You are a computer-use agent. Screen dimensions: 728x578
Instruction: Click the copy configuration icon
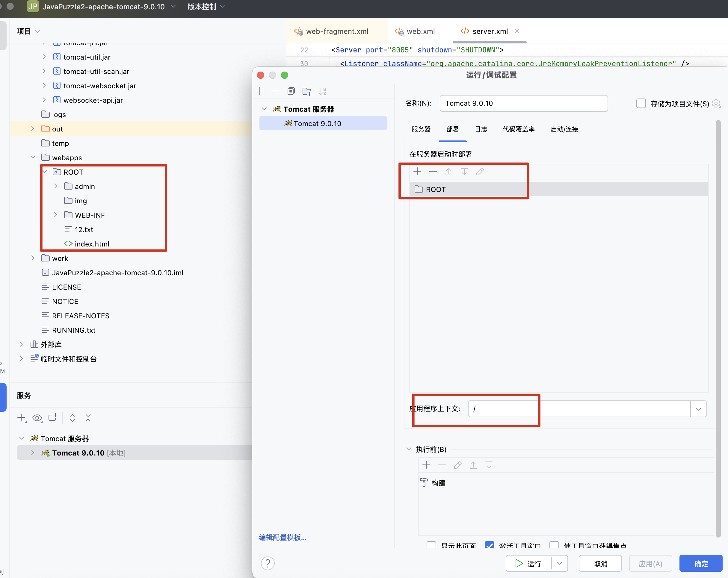coord(291,91)
